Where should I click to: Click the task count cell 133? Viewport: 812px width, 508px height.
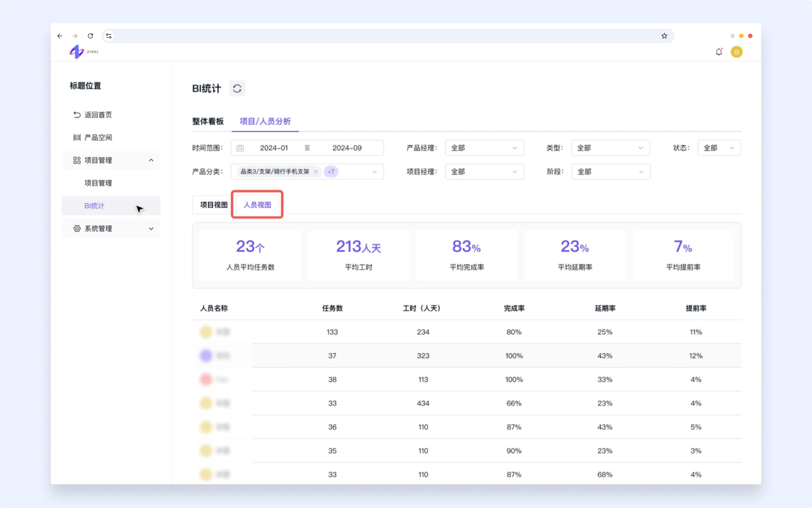(x=332, y=332)
